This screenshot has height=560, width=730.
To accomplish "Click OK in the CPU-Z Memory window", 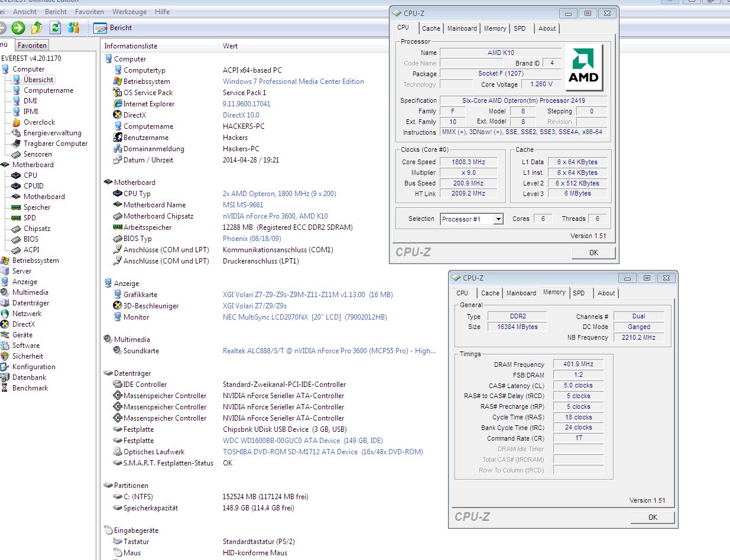I will pos(652,517).
